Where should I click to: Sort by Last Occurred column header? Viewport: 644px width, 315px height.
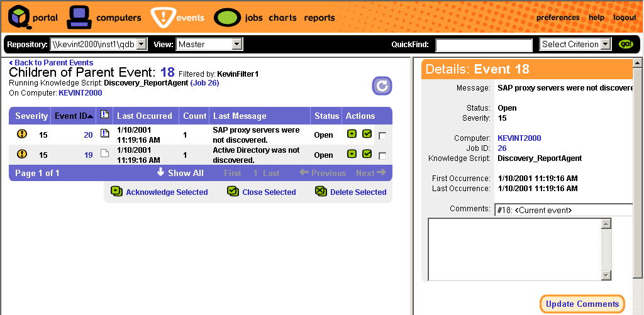click(x=145, y=116)
